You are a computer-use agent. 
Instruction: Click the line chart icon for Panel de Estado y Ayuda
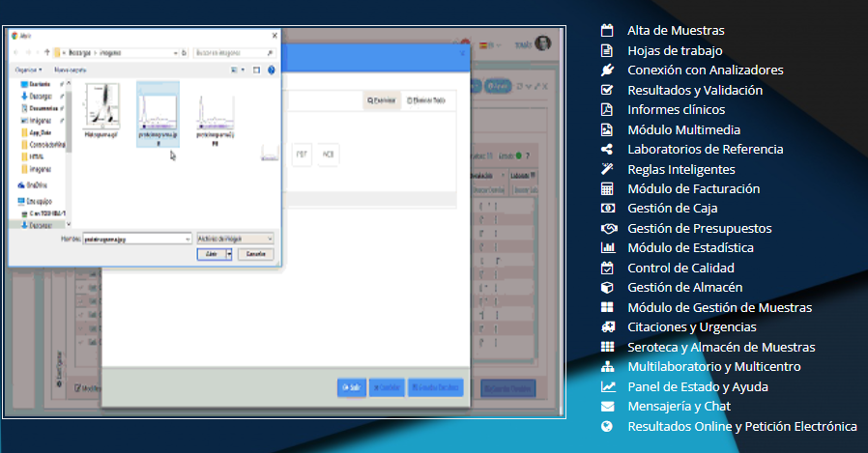pos(608,386)
